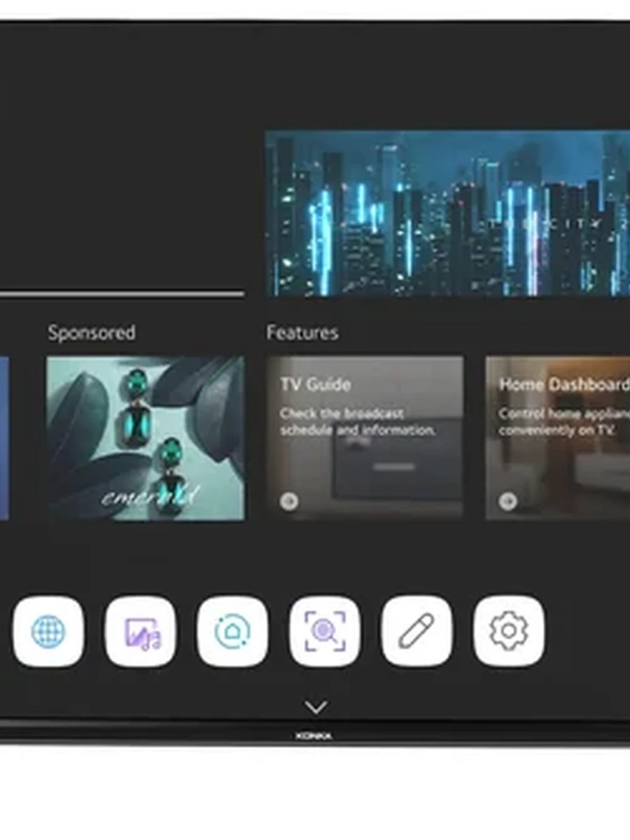The image size is (630, 840).
Task: Click the arrow icon on TV Guide card
Action: (289, 500)
